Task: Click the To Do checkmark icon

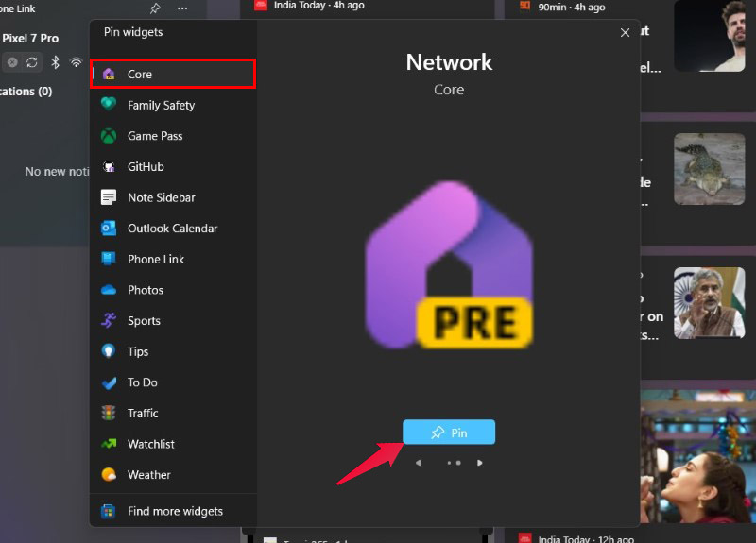Action: point(109,382)
